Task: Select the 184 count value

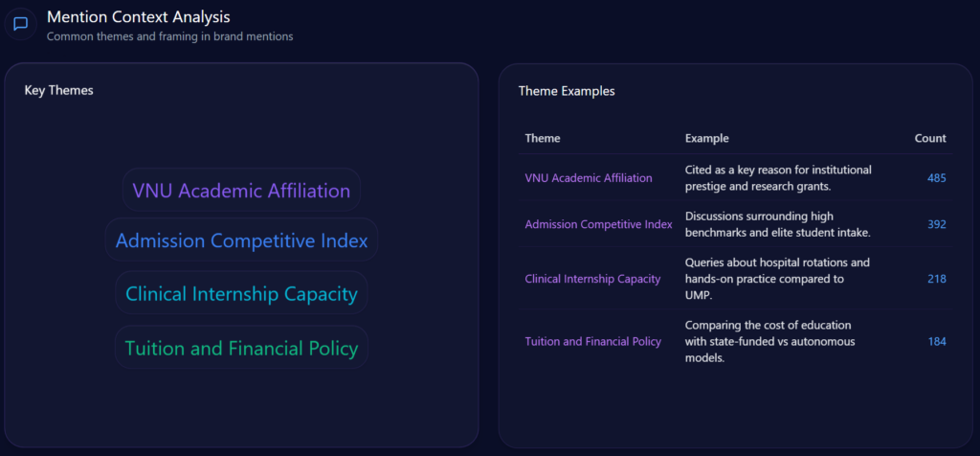Action: coord(936,341)
